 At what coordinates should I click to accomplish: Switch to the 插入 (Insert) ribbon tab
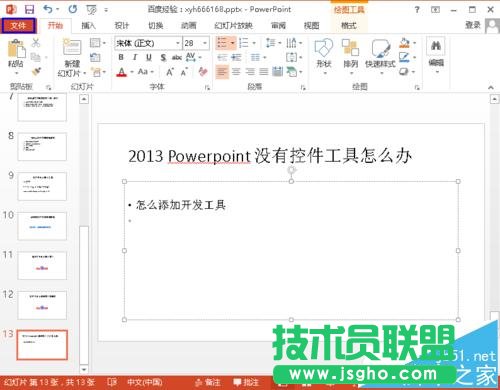[x=88, y=26]
